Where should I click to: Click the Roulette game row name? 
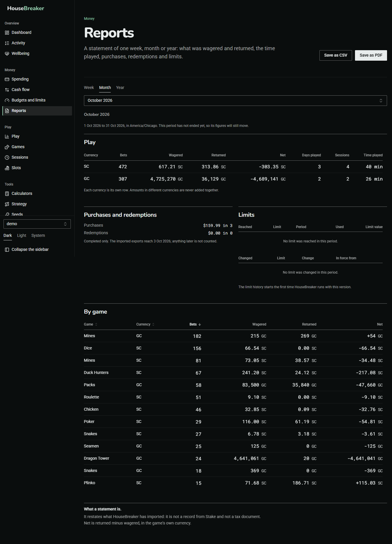point(92,397)
